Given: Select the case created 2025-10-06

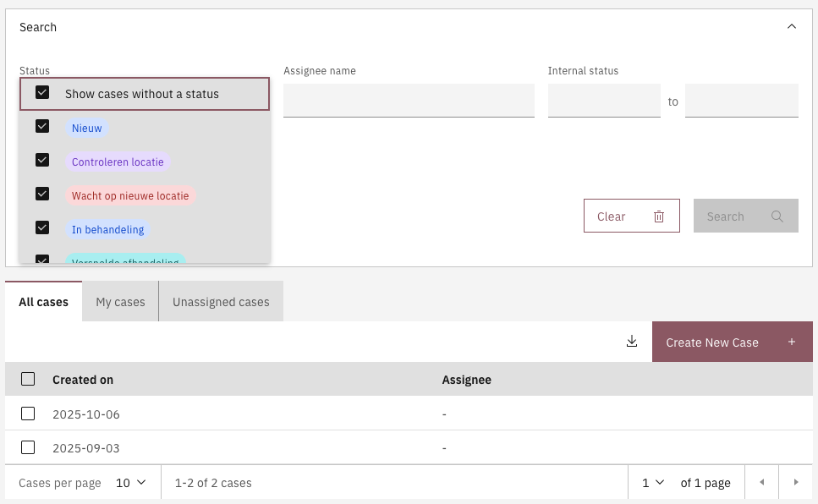Looking at the screenshot, I should point(28,414).
